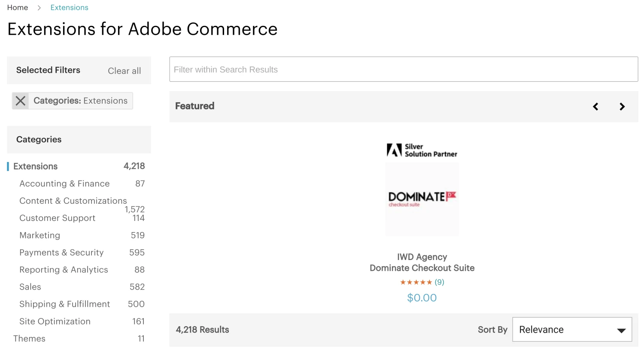Go to Home breadcrumb
This screenshot has height=358, width=644.
click(x=18, y=8)
